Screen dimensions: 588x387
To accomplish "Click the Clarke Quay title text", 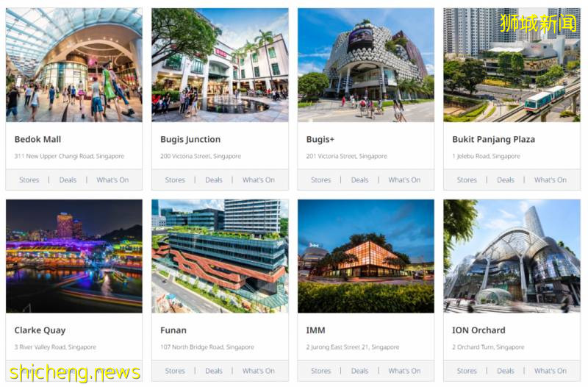I will (x=40, y=330).
